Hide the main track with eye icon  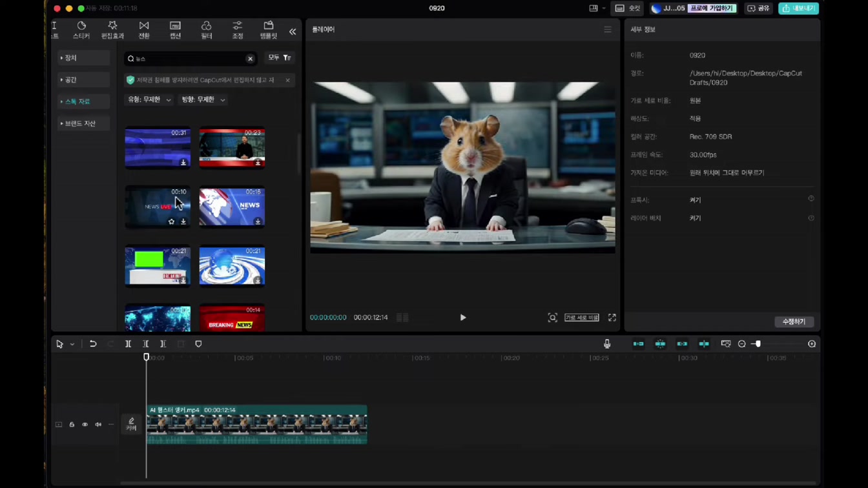85,425
